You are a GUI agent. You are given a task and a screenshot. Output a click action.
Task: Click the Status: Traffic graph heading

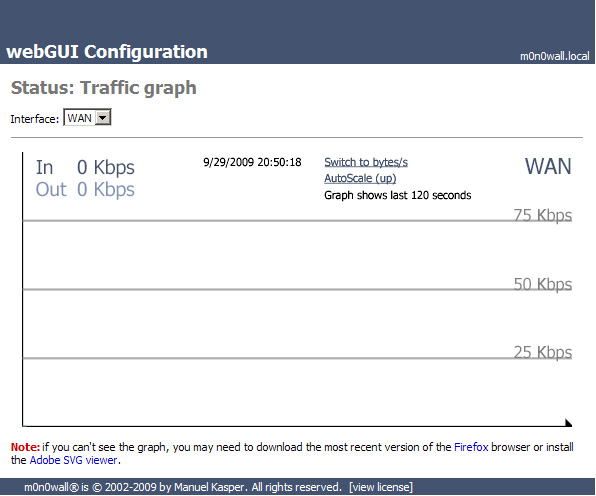(x=104, y=88)
